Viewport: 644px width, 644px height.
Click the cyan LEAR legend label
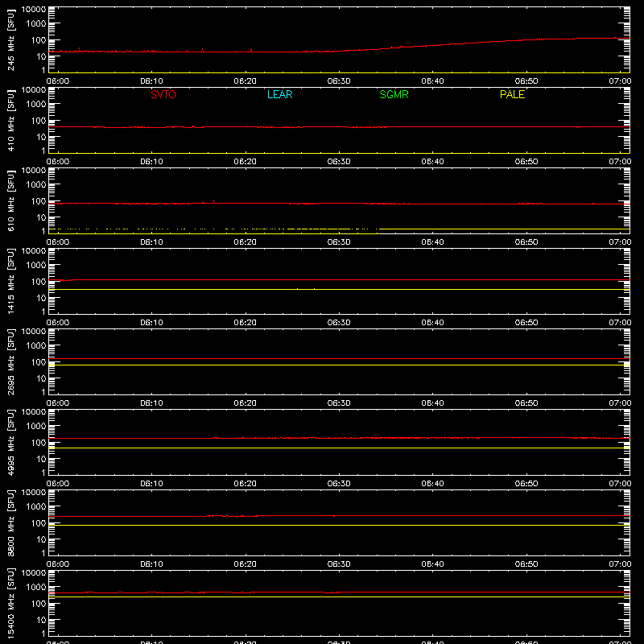pyautogui.click(x=279, y=94)
